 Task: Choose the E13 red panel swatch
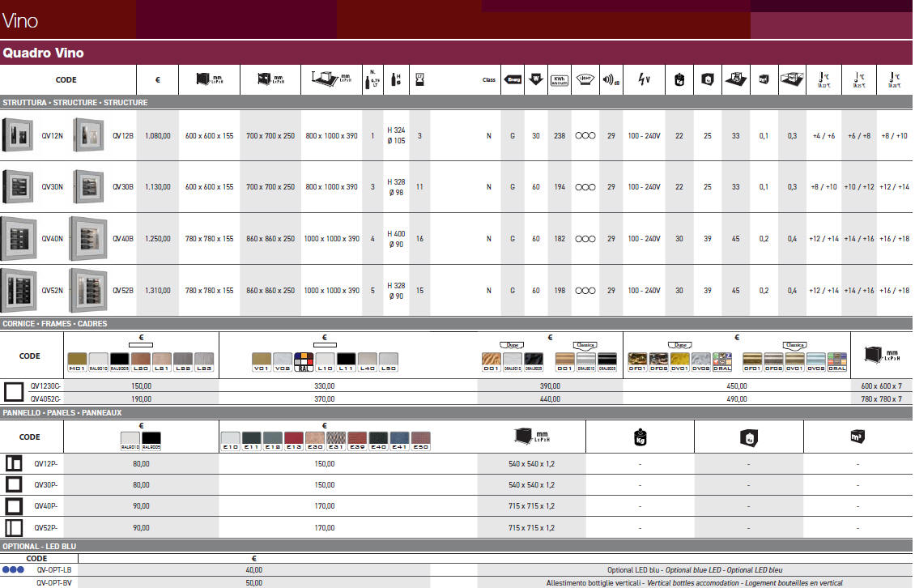pos(294,441)
